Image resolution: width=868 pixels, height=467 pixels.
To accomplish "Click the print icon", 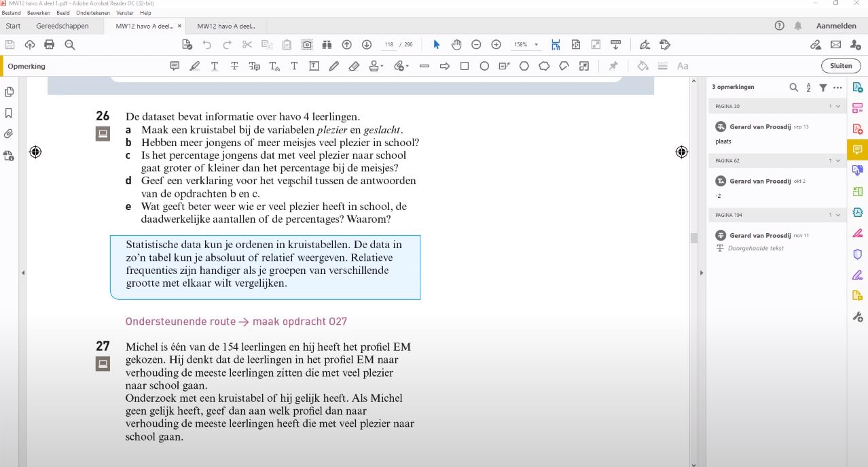I will (x=50, y=45).
